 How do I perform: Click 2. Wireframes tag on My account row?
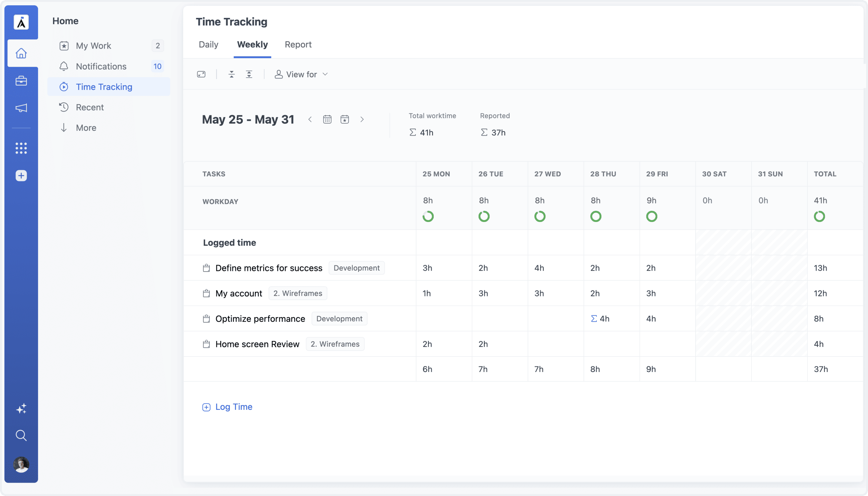tap(298, 293)
